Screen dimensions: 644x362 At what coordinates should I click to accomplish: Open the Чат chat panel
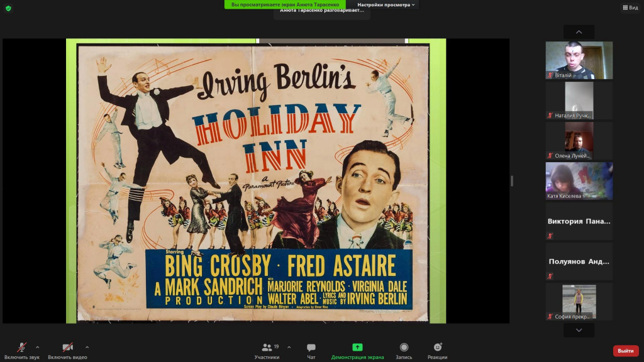pyautogui.click(x=311, y=351)
